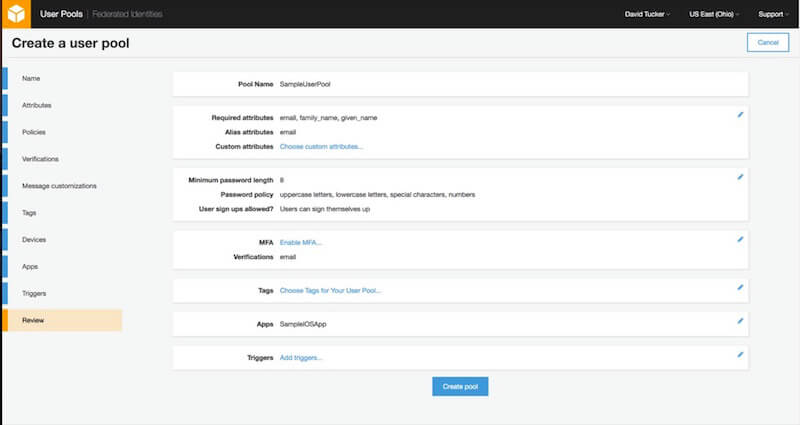This screenshot has height=425, width=800.
Task: Follow the Enable MFA... link
Action: [x=301, y=242]
